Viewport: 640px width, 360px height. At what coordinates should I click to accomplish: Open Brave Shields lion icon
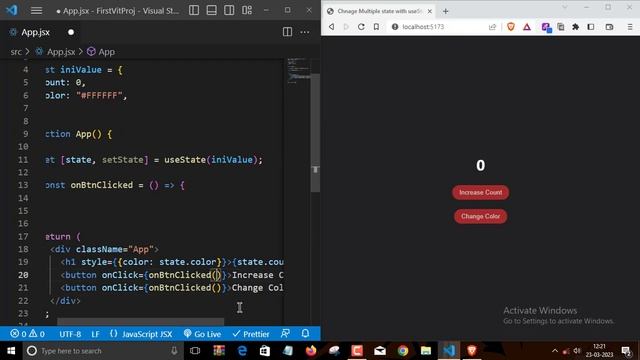511,27
